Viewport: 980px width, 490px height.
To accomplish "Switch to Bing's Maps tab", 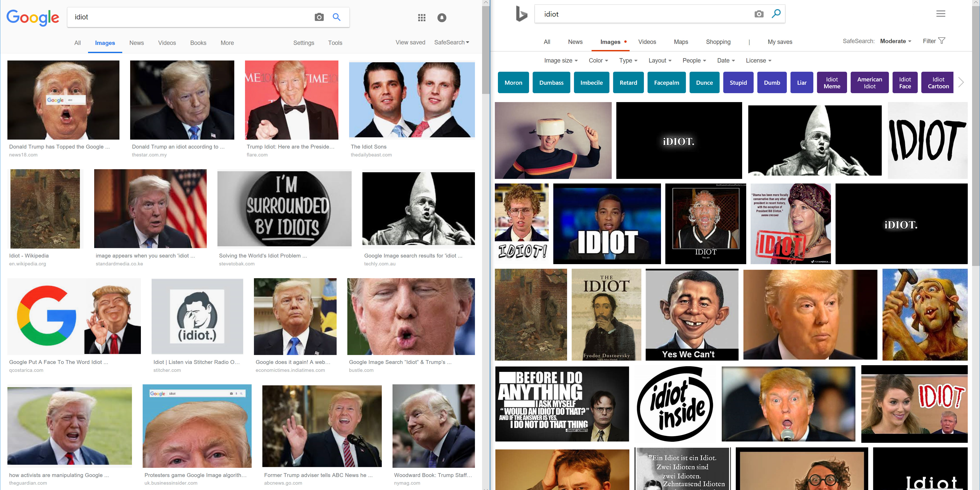I will click(x=681, y=42).
